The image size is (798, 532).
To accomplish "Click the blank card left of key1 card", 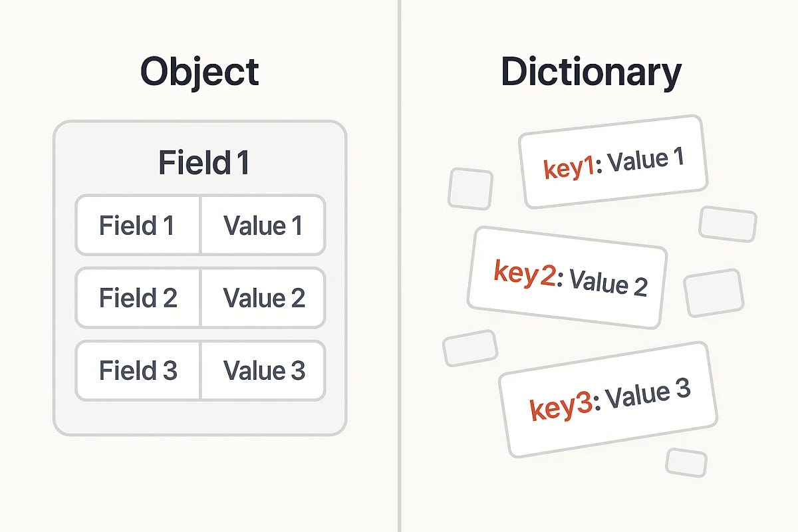I will coord(470,189).
